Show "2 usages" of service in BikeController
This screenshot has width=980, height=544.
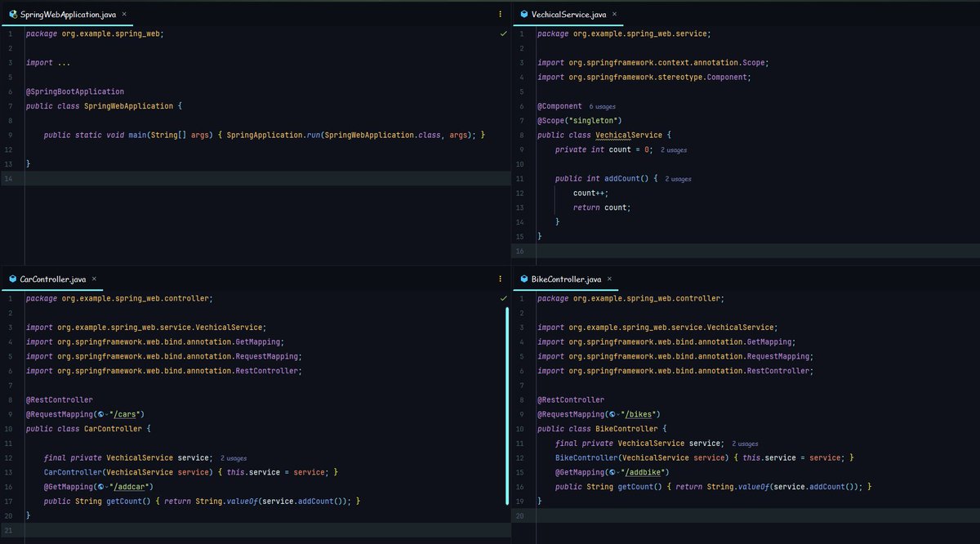click(x=745, y=444)
